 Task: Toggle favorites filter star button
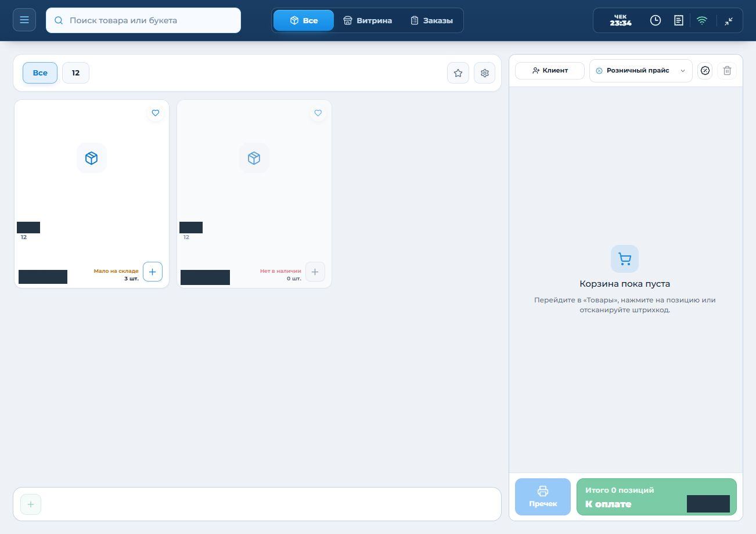coord(458,73)
